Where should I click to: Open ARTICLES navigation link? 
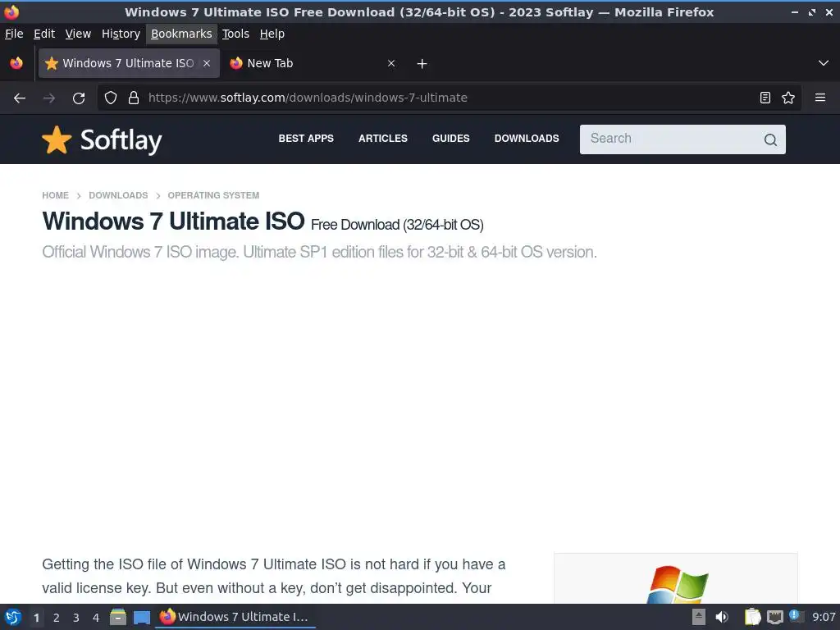[x=383, y=138]
